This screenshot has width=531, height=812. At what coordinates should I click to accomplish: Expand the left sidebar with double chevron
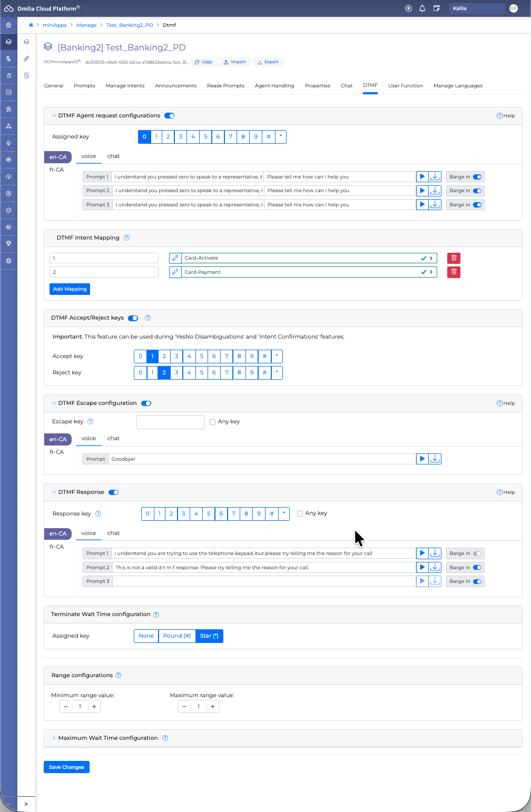(x=26, y=804)
